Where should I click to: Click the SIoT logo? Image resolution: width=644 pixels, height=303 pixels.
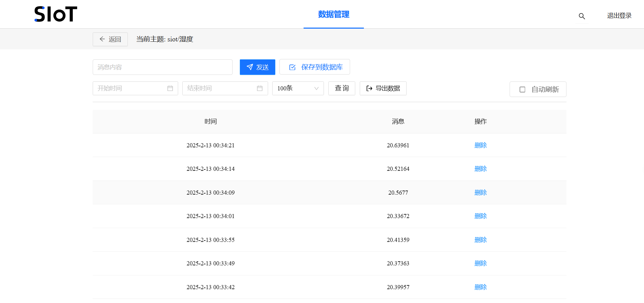click(x=56, y=14)
